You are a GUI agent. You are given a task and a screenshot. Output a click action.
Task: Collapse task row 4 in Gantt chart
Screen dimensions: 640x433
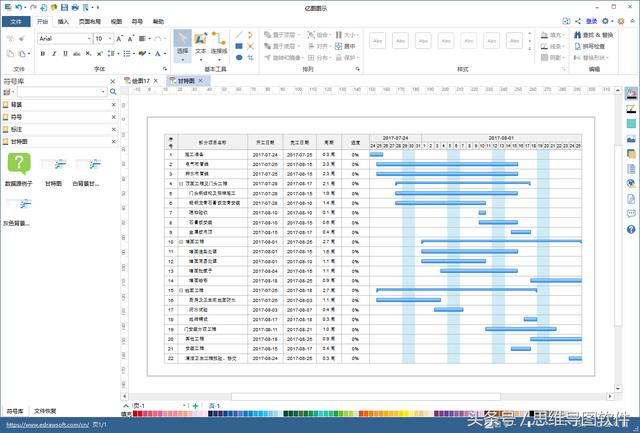181,184
